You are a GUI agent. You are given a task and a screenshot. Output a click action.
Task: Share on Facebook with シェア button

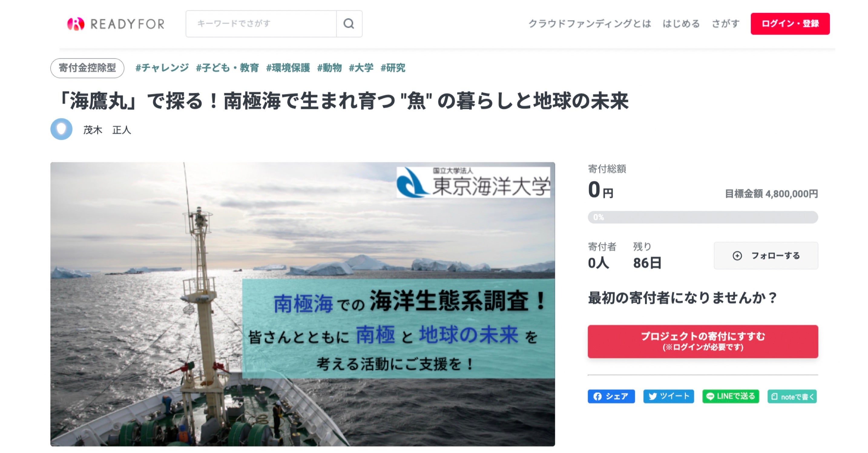click(x=611, y=396)
